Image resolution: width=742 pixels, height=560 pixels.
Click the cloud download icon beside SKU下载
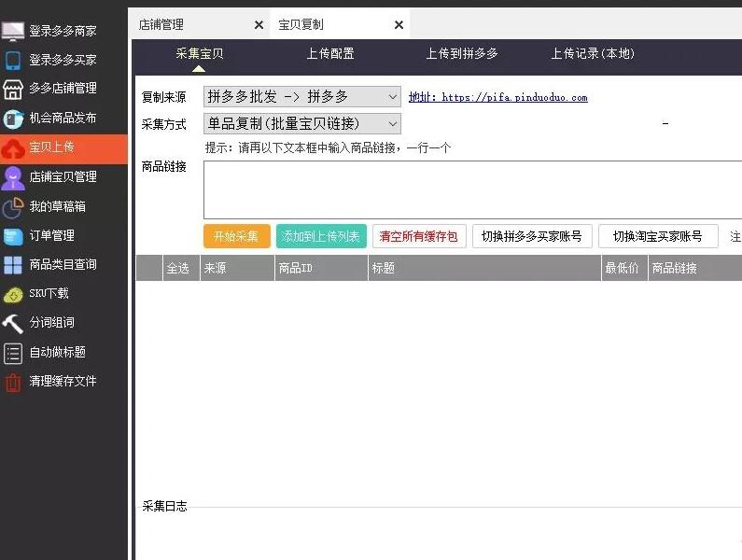coord(13,294)
